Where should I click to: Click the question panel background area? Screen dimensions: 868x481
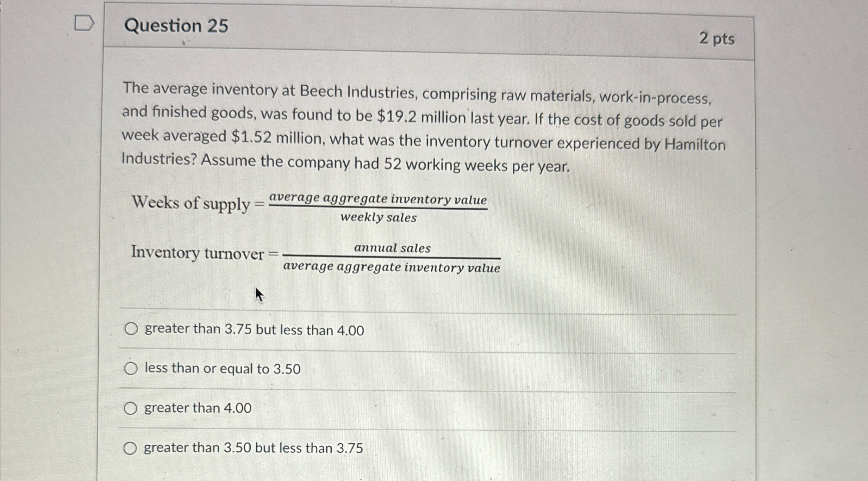(599, 300)
